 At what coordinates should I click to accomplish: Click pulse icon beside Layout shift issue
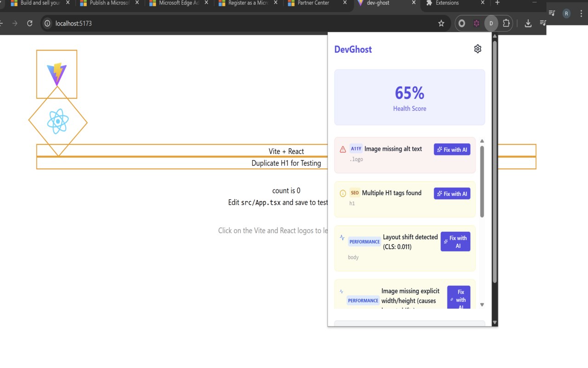click(x=342, y=238)
